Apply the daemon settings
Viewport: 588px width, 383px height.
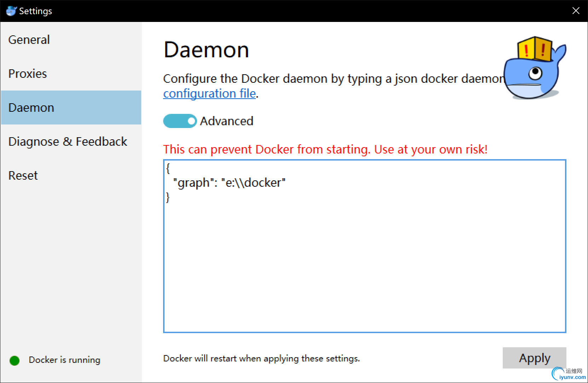(534, 358)
